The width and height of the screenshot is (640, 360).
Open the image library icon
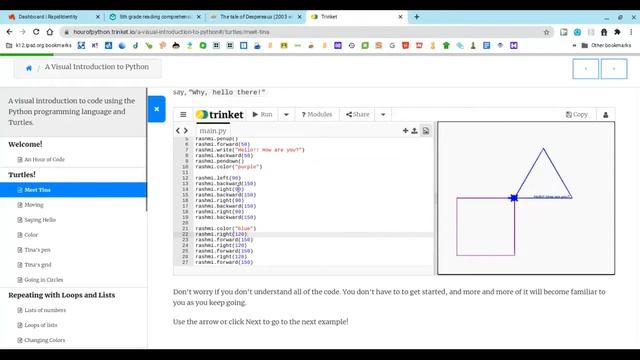[426, 131]
